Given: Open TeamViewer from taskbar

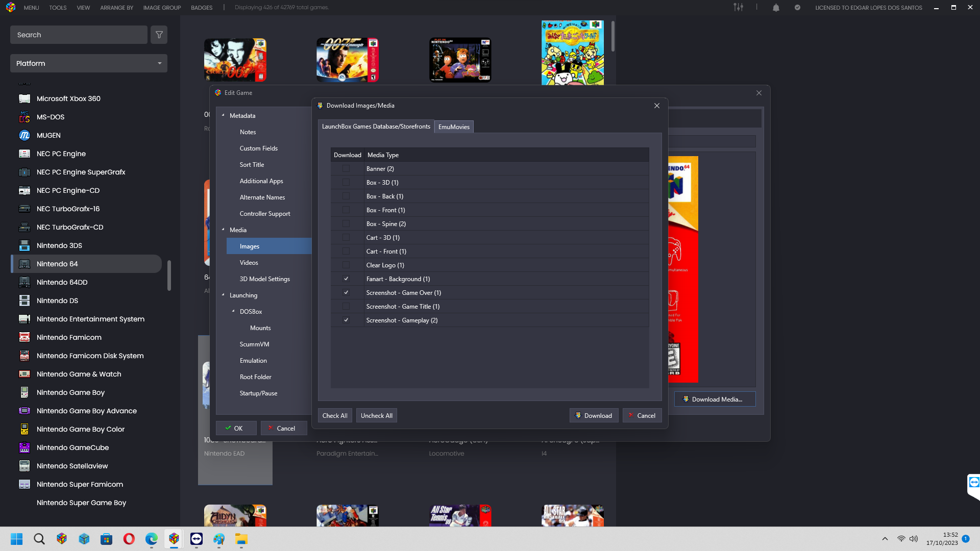Looking at the screenshot, I should [197, 539].
